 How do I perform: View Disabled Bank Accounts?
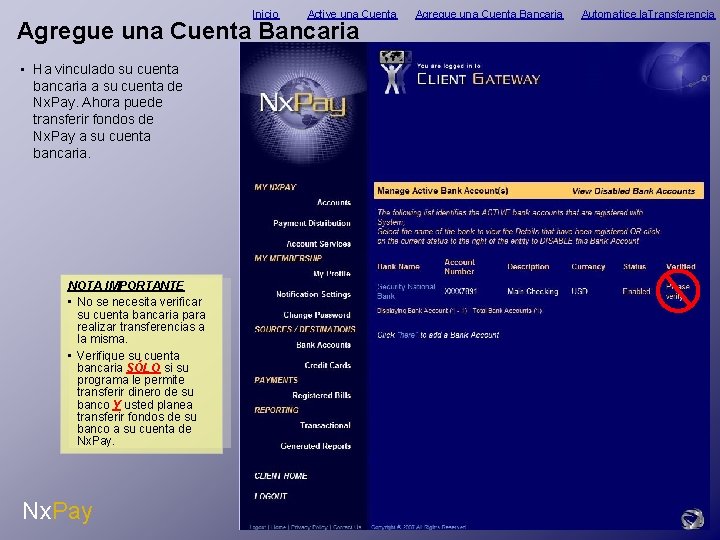633,191
